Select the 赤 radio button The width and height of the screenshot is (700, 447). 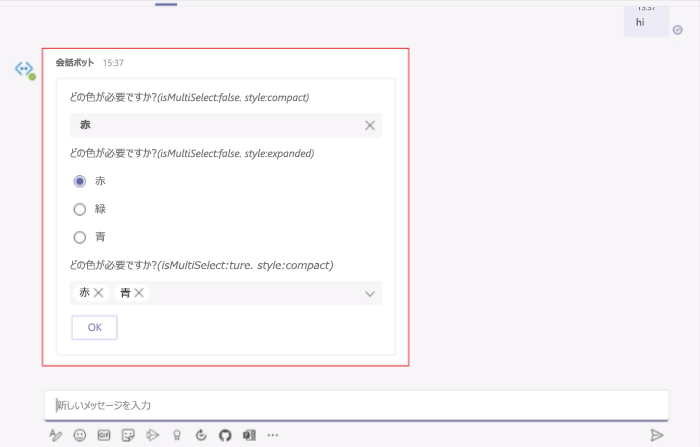pyautogui.click(x=80, y=181)
